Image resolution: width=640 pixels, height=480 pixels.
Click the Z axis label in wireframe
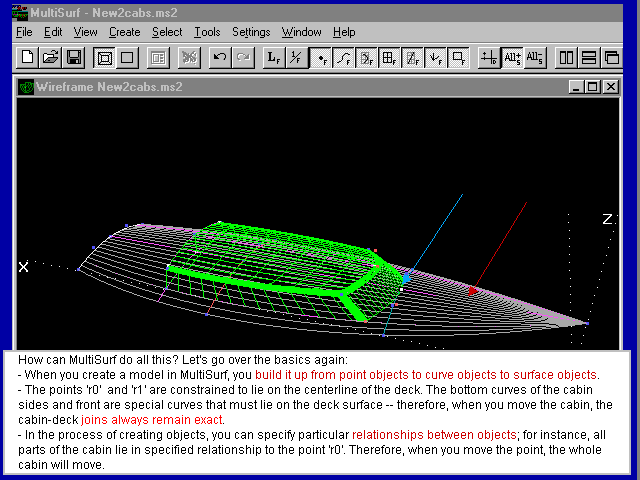607,219
